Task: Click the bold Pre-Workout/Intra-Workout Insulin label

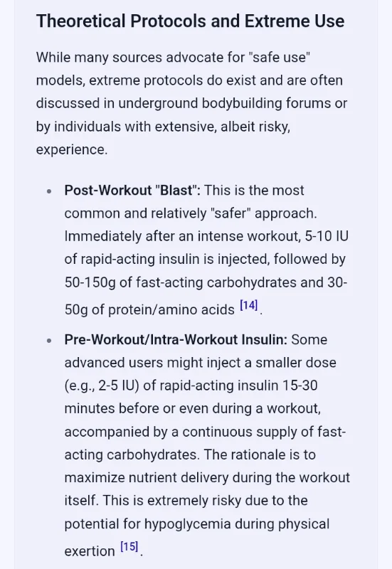Action: click(176, 339)
